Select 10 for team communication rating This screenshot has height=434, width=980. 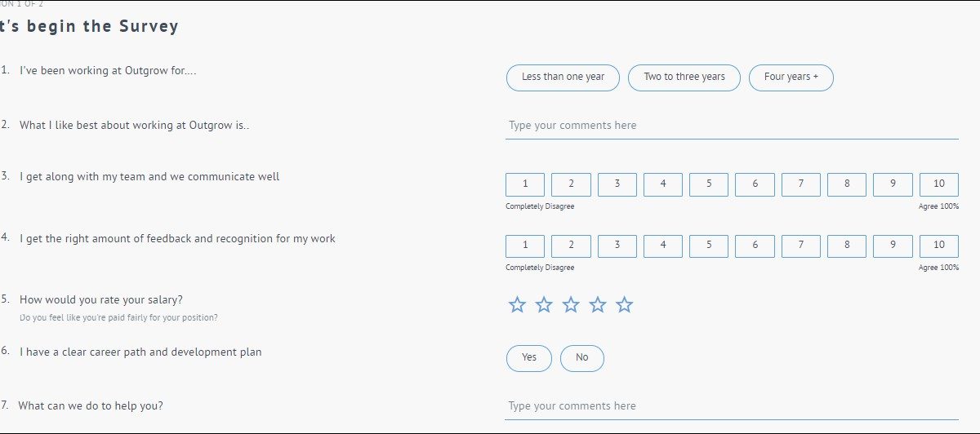tap(939, 184)
